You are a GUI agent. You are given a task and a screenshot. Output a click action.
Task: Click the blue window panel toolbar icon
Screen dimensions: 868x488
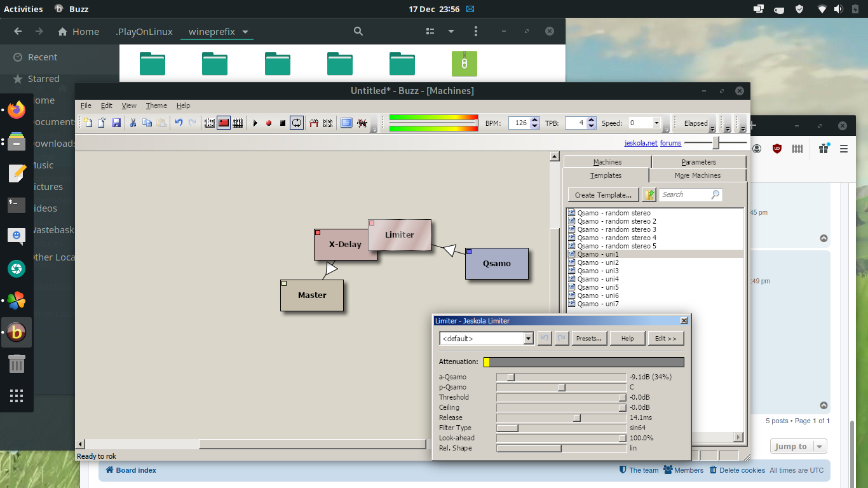(346, 123)
